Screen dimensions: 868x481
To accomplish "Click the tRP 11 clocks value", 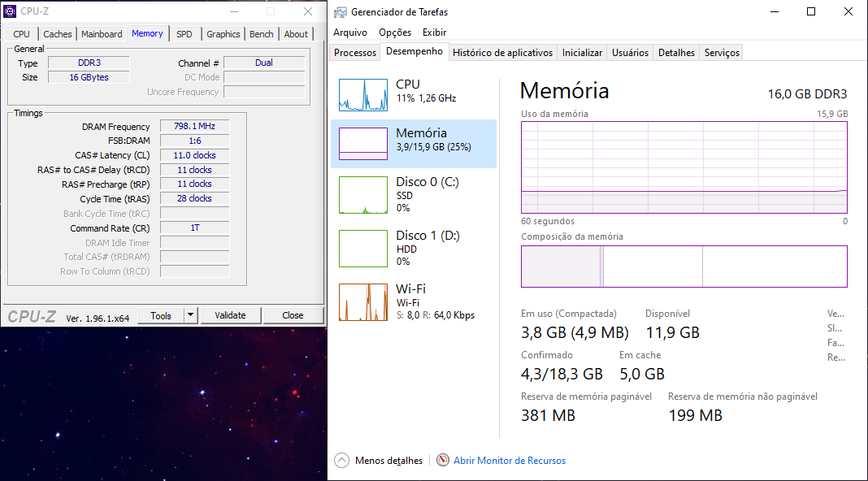I will (195, 184).
